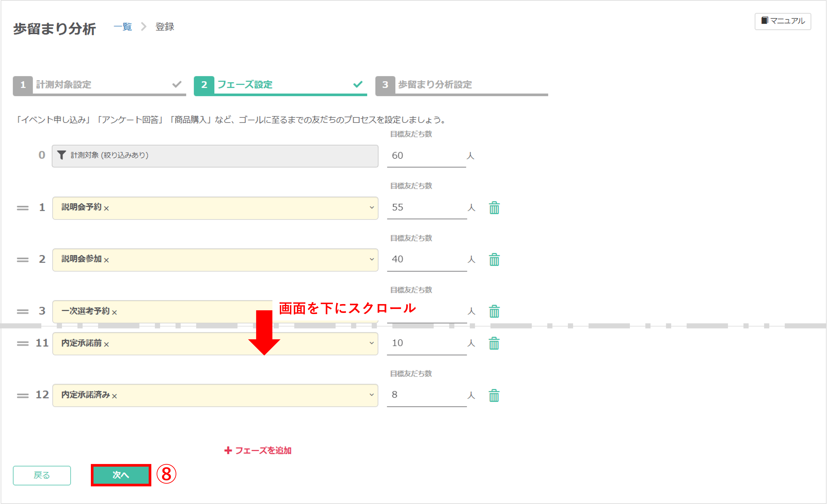
Task: Delete phase 1 説明会予約 with trash icon
Action: [x=494, y=208]
